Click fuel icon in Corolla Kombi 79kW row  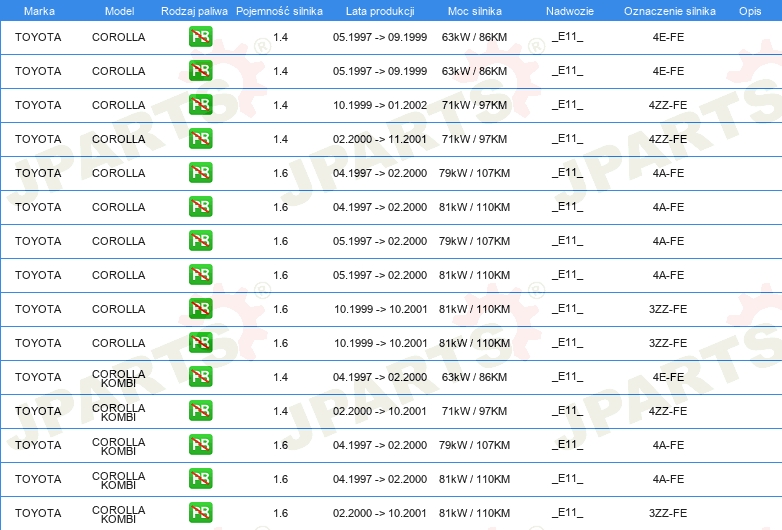[200, 445]
